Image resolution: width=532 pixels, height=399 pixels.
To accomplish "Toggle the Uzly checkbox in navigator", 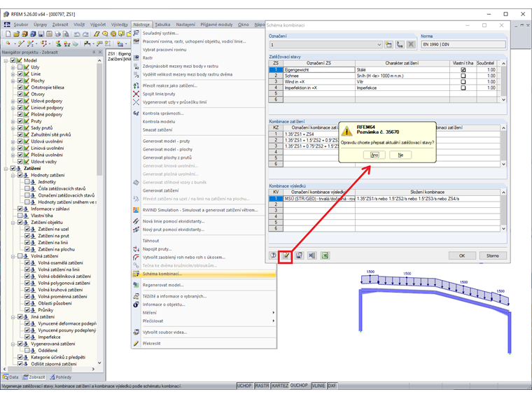I will click(20, 67).
